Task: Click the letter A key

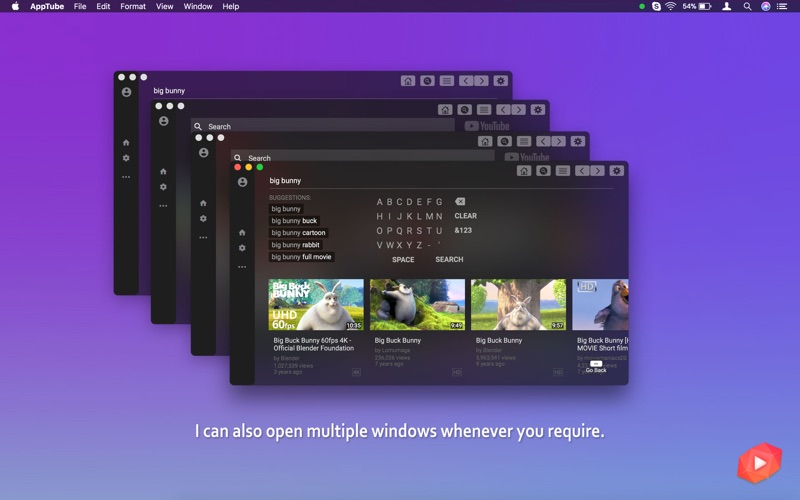Action: [380, 202]
